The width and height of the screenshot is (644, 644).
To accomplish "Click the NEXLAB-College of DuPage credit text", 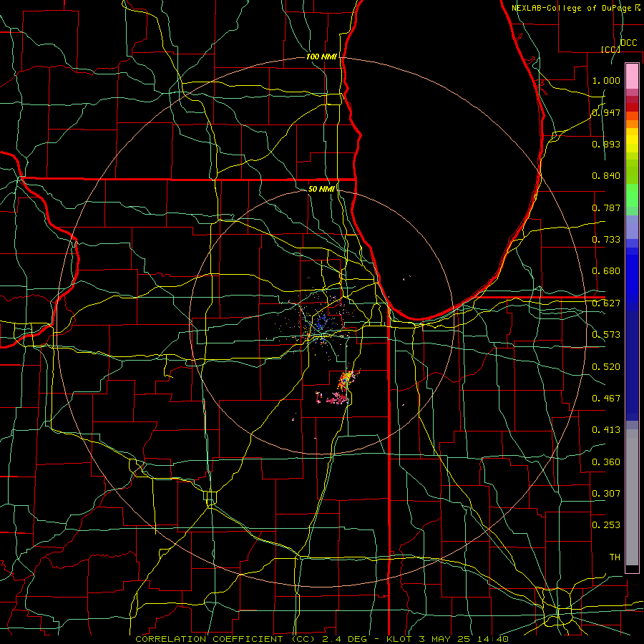I will (572, 8).
